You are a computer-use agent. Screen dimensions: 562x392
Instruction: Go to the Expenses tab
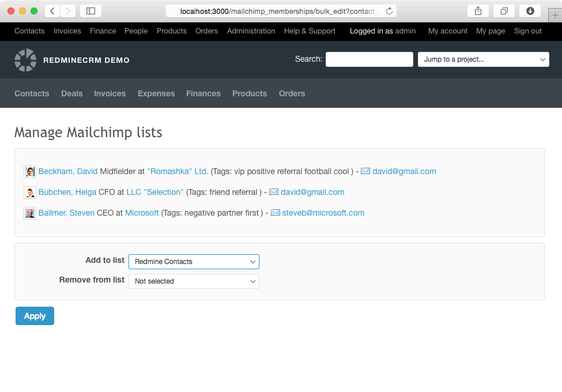point(156,93)
